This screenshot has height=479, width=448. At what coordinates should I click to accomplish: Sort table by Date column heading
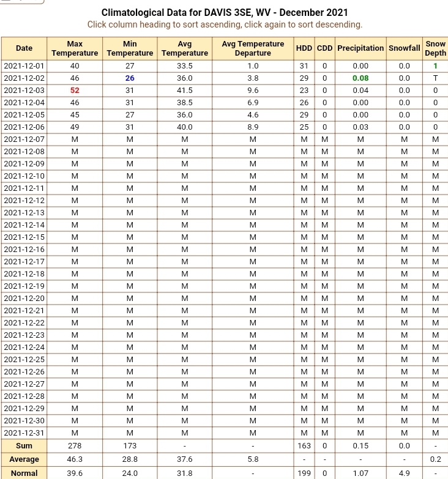tap(24, 48)
